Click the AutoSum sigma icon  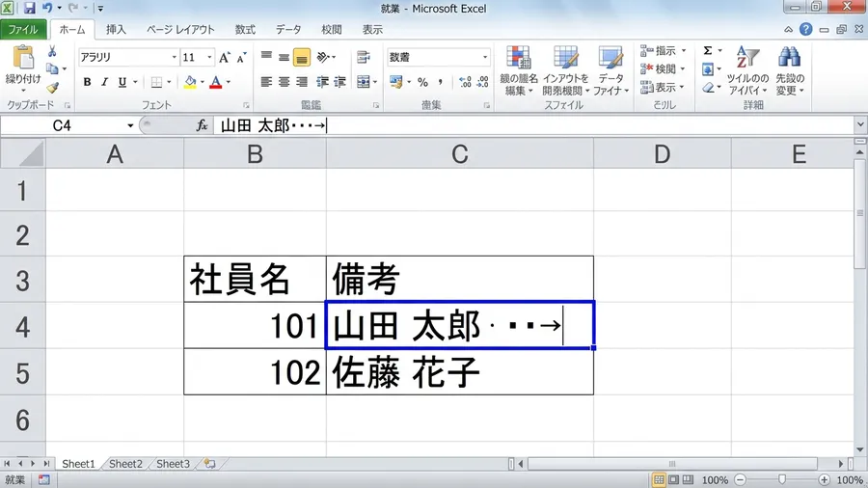point(708,51)
